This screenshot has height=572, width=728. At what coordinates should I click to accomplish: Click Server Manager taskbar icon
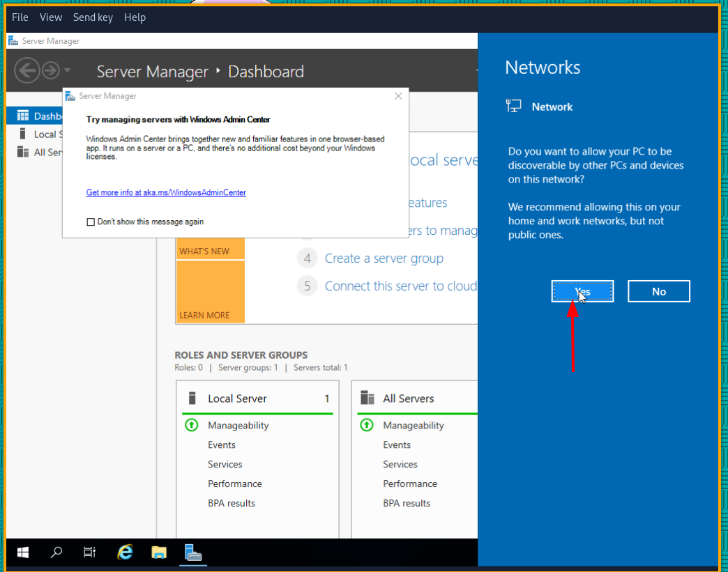tap(193, 552)
